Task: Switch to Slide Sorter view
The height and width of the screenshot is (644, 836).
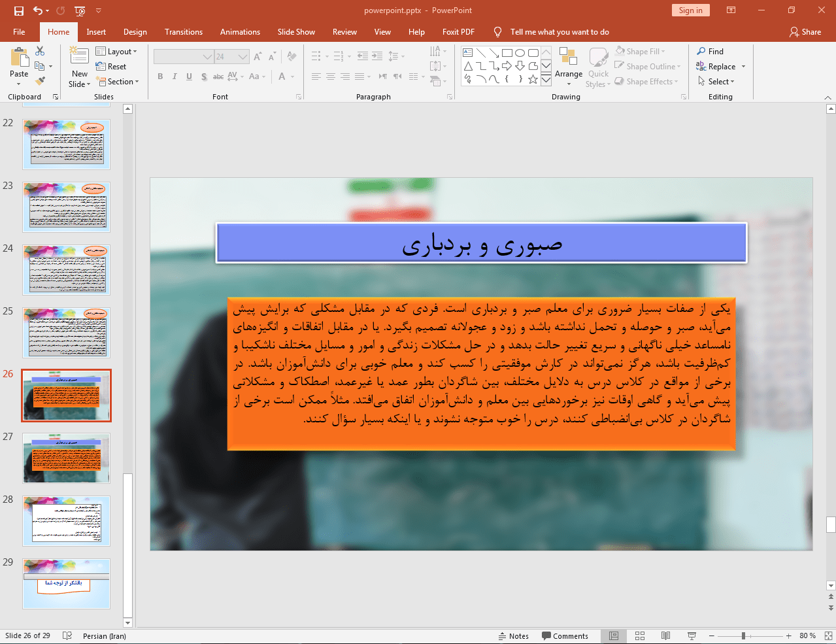Action: (x=640, y=636)
